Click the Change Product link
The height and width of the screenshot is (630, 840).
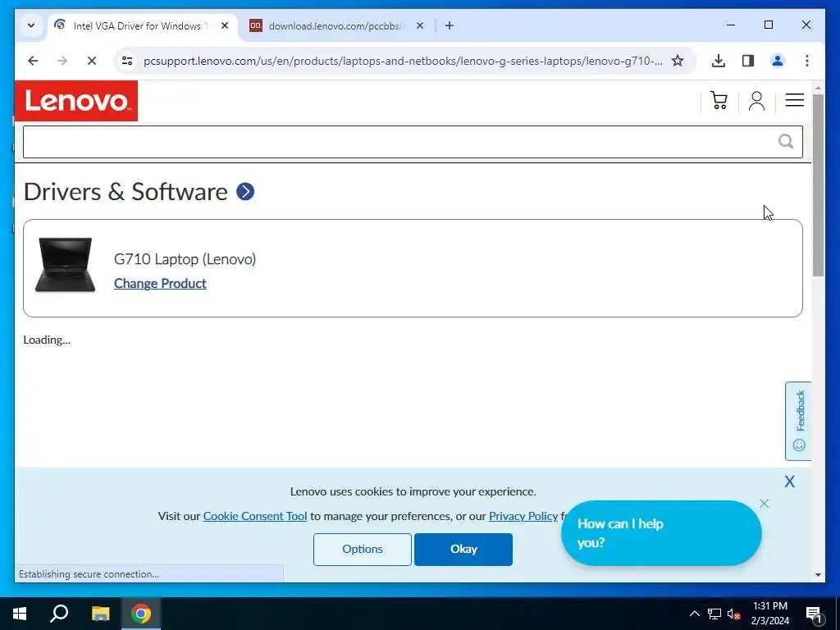pos(160,283)
